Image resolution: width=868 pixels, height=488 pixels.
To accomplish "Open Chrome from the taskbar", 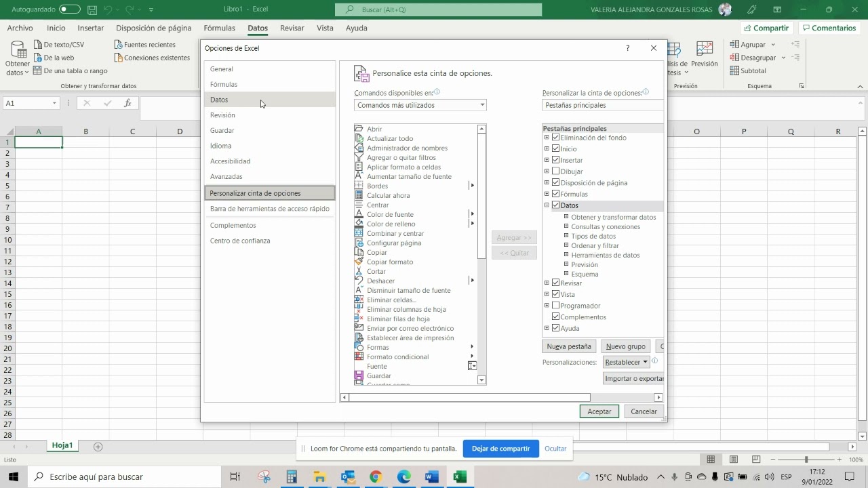I will click(376, 477).
